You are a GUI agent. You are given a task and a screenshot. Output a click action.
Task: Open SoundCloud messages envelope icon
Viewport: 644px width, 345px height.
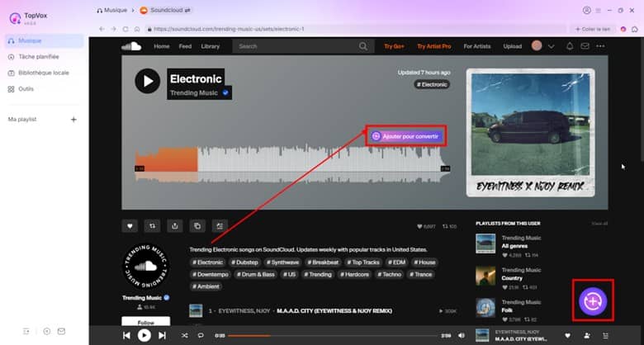pyautogui.click(x=585, y=46)
